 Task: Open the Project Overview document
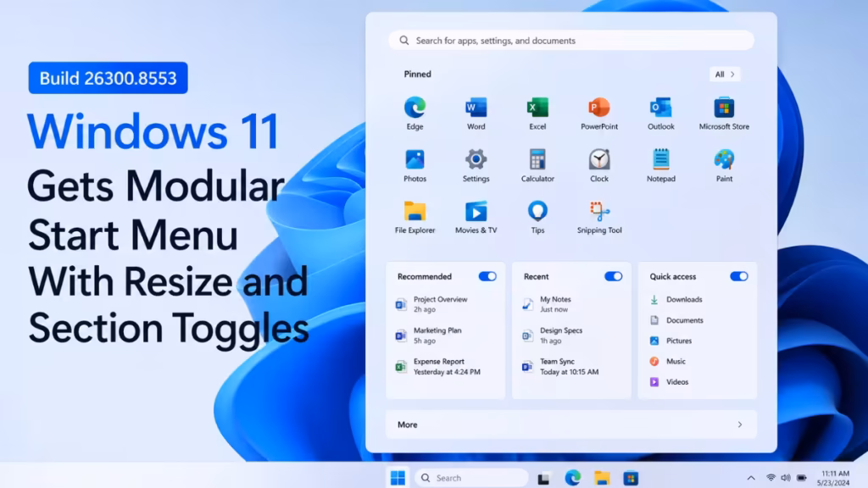[431, 304]
